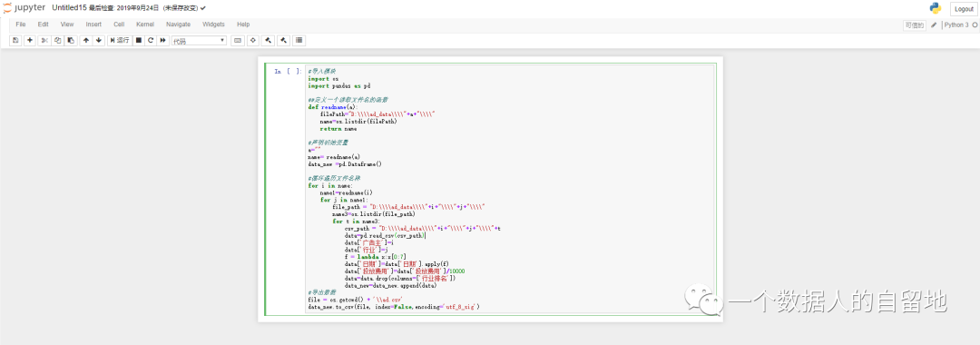Copy selected cells icon
The height and width of the screenshot is (345, 980).
57,40
